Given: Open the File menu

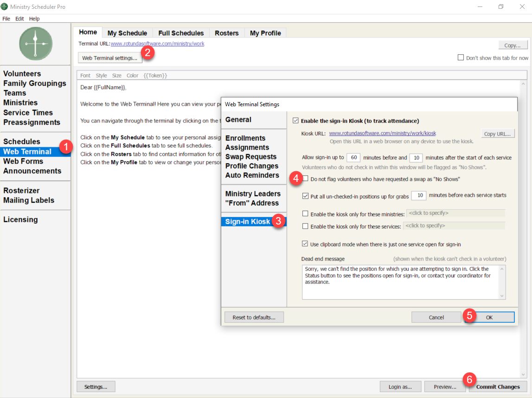Looking at the screenshot, I should click(x=6, y=19).
